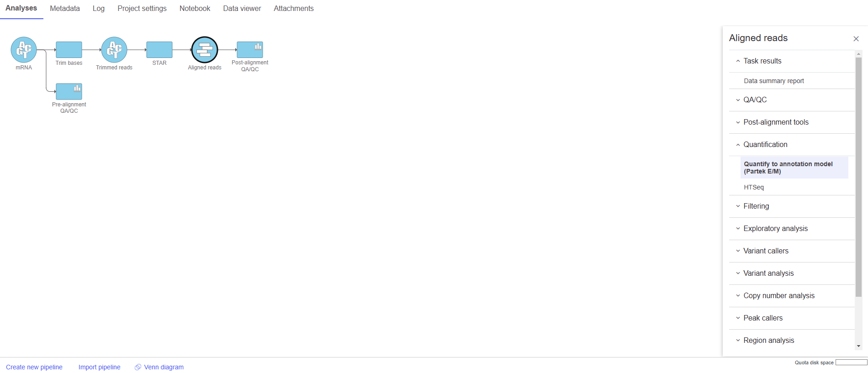Switch to the Metadata tab

point(65,9)
